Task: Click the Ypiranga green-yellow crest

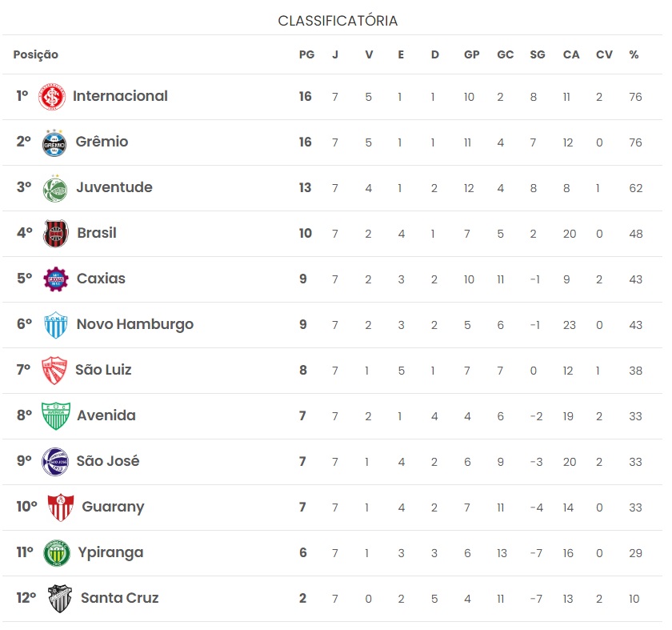Action: (57, 553)
